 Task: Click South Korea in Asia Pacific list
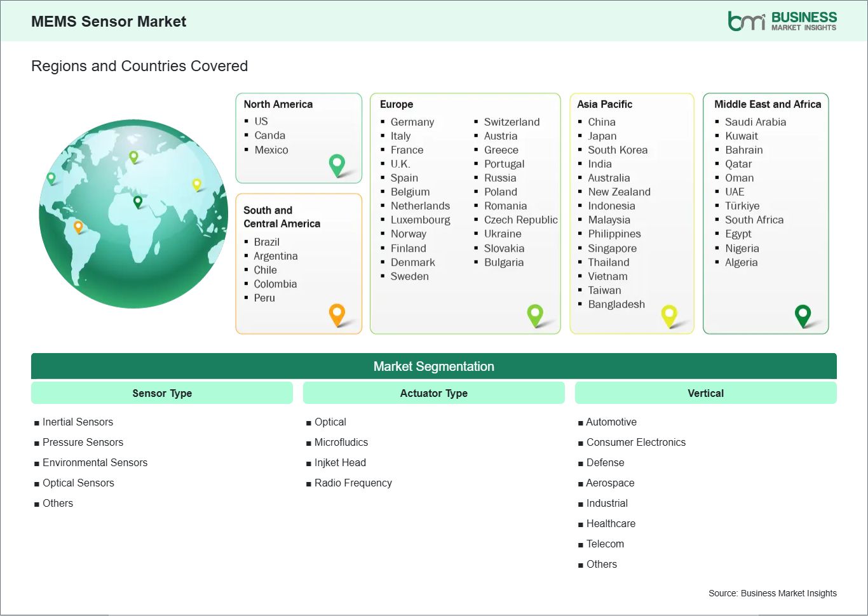coord(617,150)
